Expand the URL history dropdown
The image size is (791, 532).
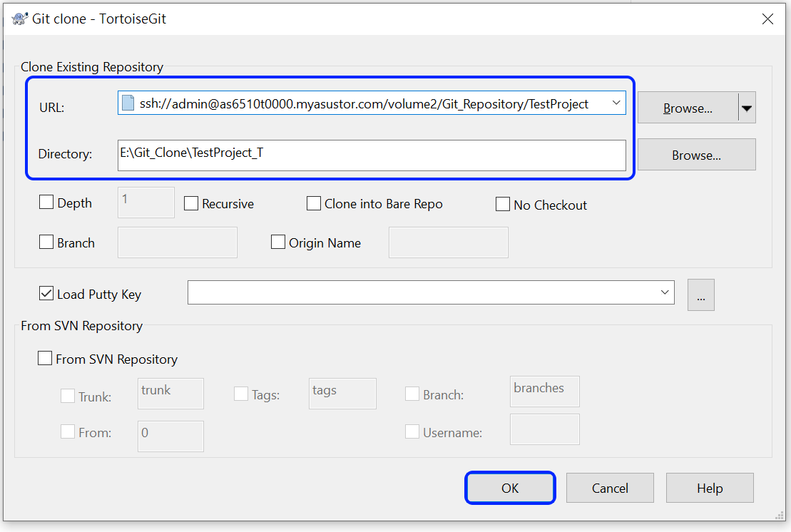[x=616, y=103]
